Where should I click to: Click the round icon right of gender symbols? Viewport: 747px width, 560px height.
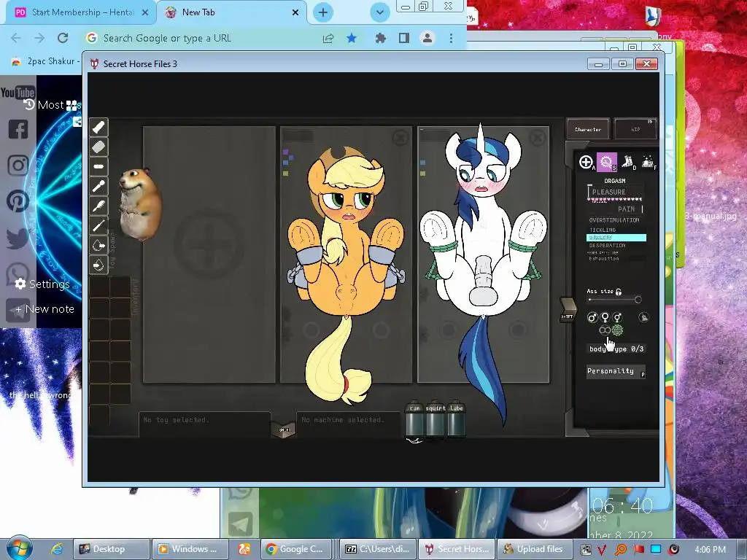point(643,318)
